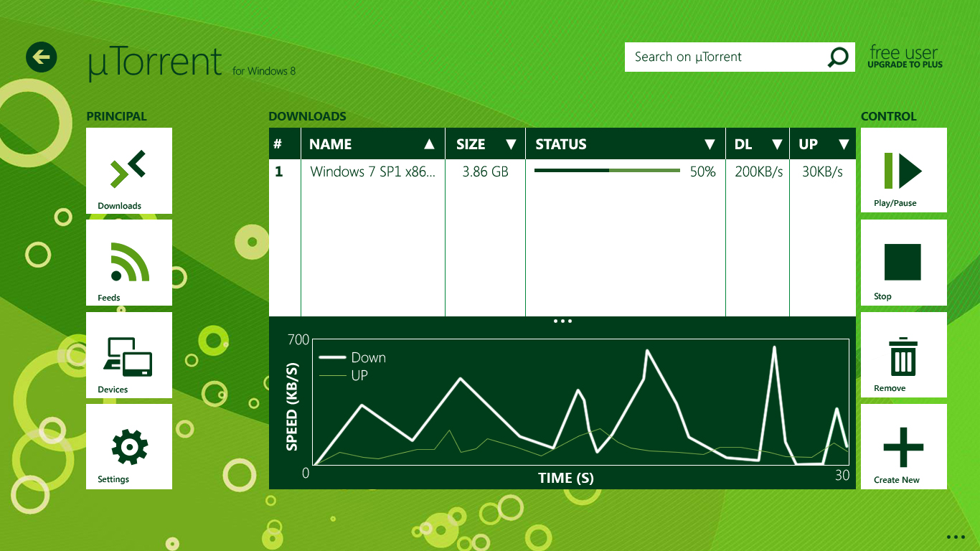Click Upgrade to Plus link
The width and height of the screenshot is (980, 551).
[x=905, y=65]
